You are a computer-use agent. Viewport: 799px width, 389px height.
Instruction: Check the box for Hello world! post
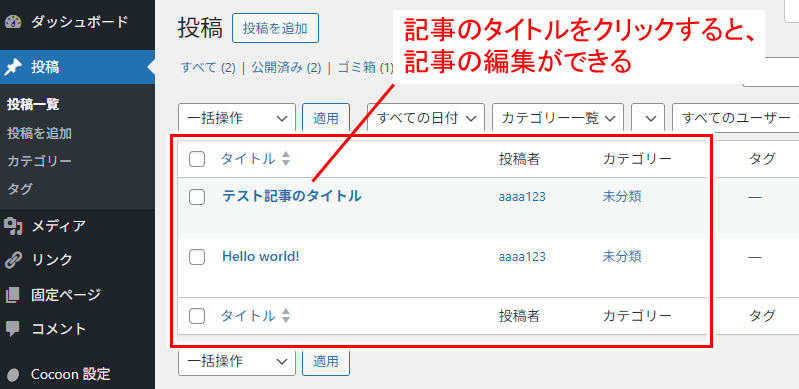tap(197, 257)
